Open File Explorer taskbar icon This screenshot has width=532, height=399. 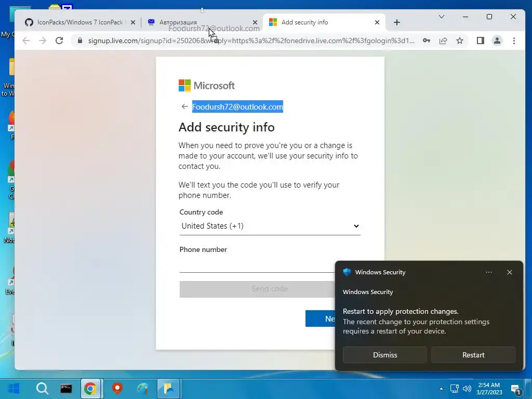coord(169,388)
